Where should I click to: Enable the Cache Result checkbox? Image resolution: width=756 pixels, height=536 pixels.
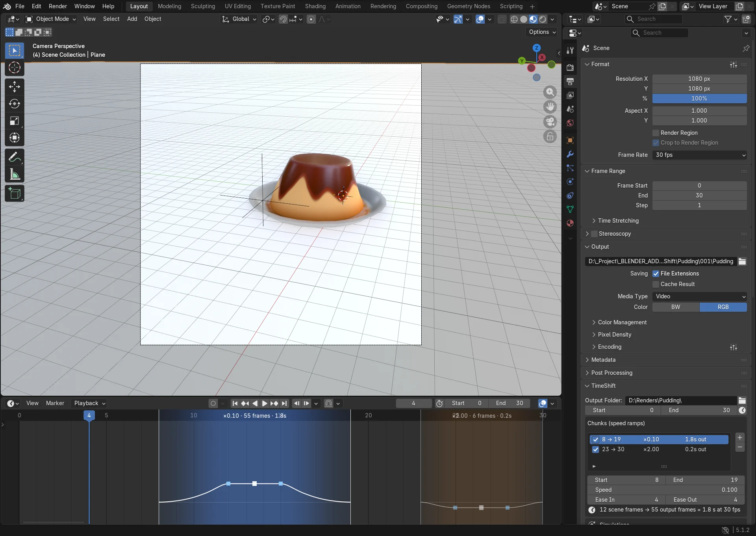tap(656, 284)
